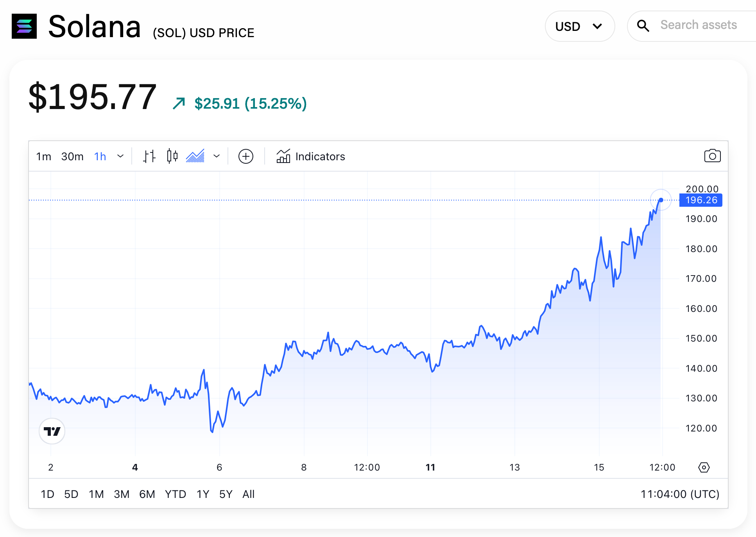Click the (SOL) USD PRICE subtitle

click(x=203, y=33)
